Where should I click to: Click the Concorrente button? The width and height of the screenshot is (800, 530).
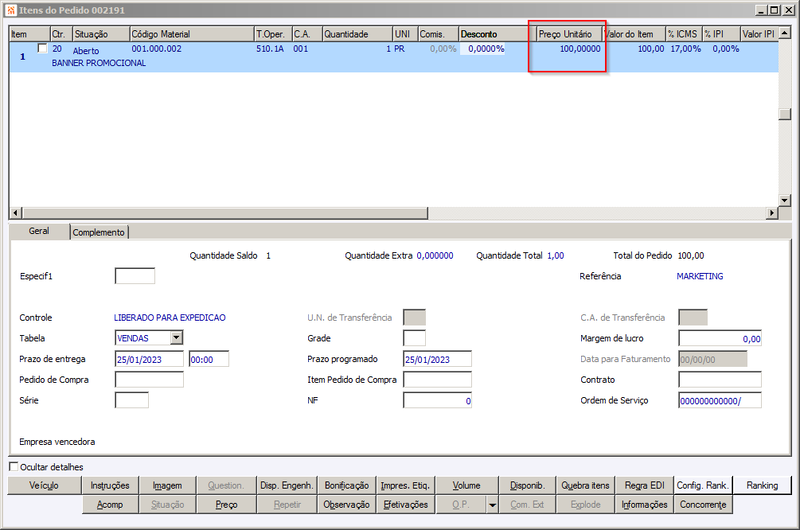(x=703, y=504)
